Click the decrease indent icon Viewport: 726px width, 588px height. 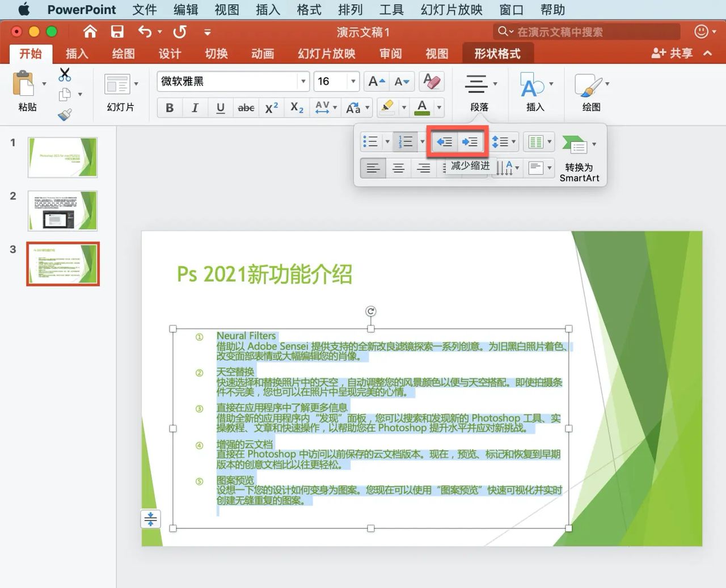[444, 142]
